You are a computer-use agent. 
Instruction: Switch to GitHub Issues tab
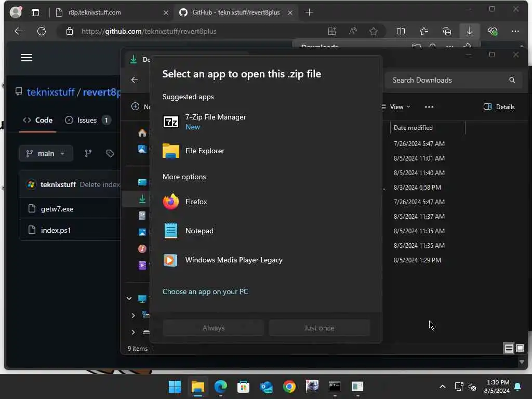[87, 120]
